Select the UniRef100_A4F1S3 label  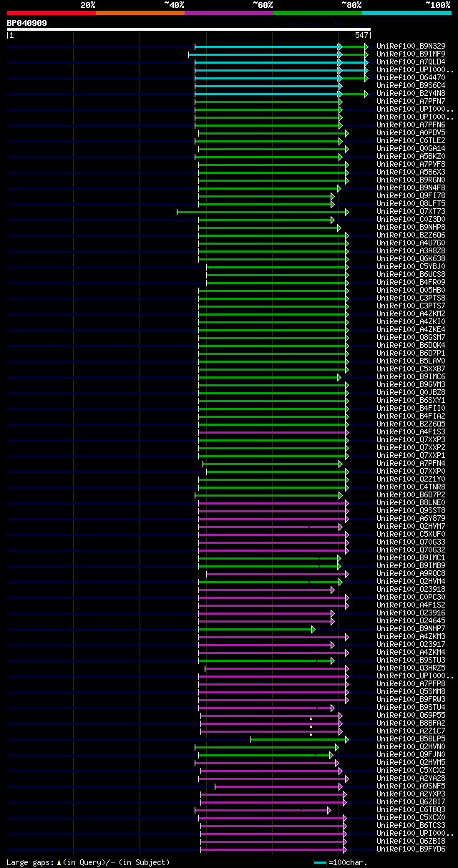click(x=411, y=432)
